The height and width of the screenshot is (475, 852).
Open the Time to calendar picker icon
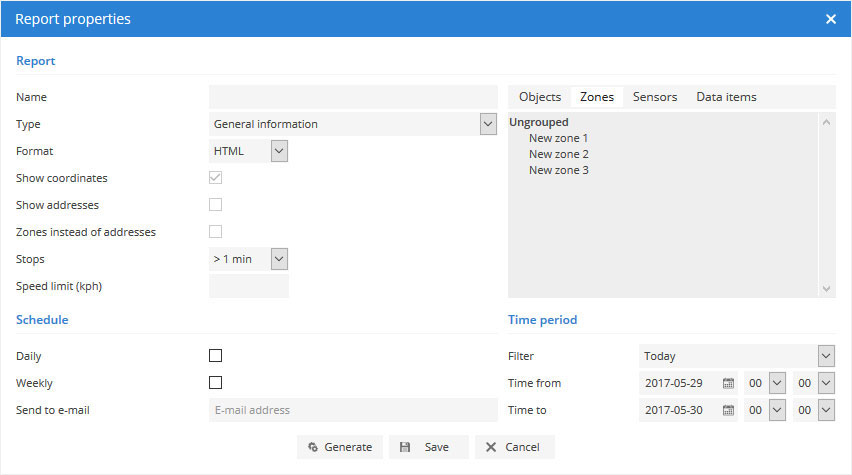[x=728, y=410]
